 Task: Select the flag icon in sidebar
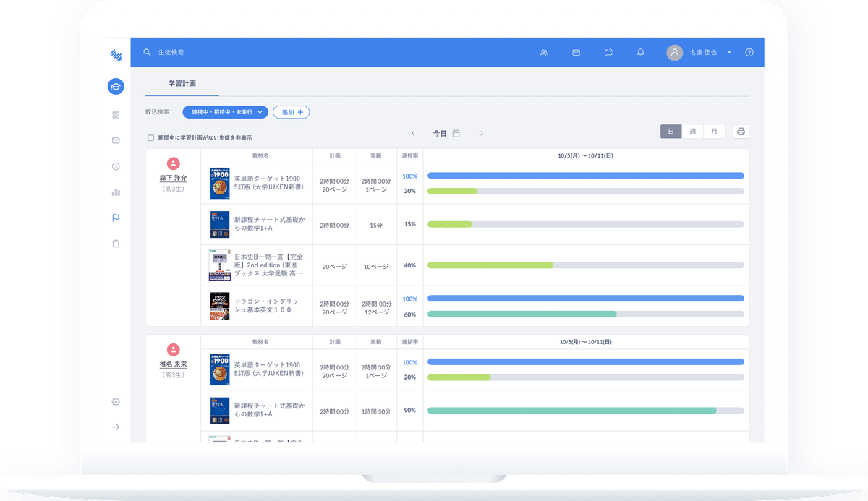coord(116,218)
